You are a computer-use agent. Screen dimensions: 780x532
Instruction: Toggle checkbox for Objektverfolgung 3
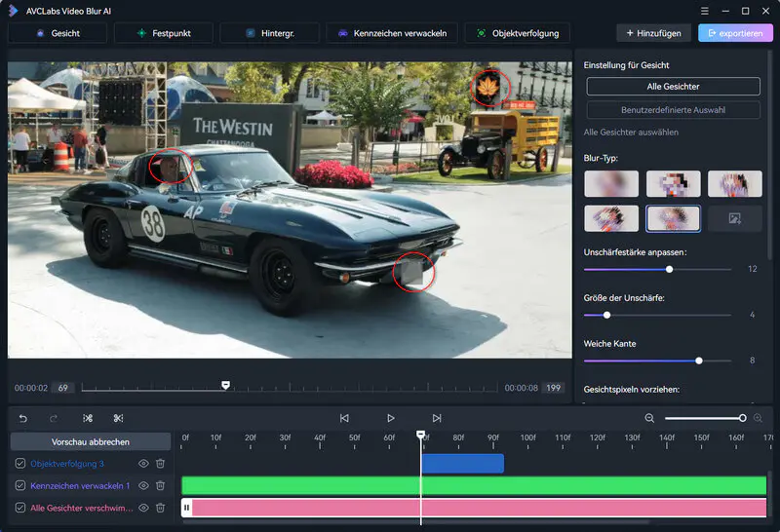[19, 464]
